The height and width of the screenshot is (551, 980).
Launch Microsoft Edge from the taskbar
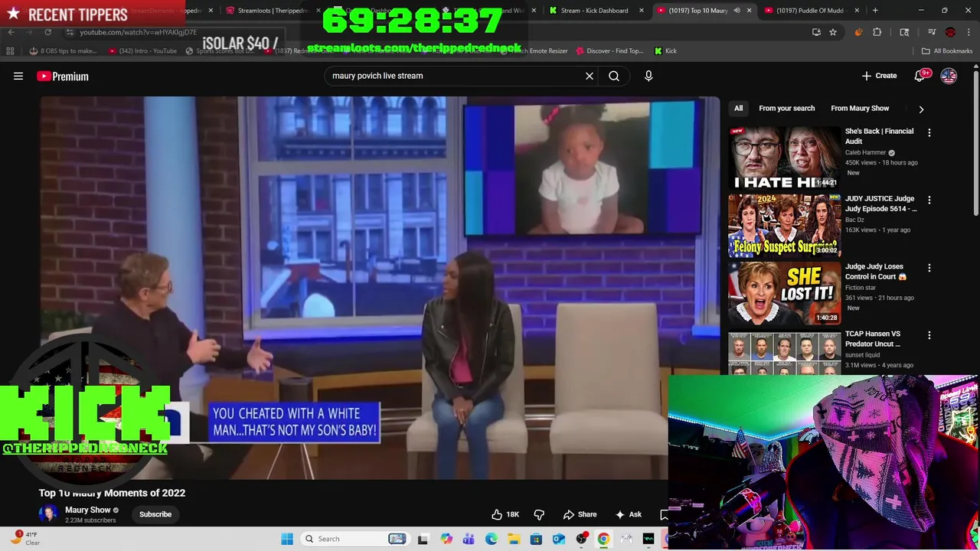tap(491, 539)
